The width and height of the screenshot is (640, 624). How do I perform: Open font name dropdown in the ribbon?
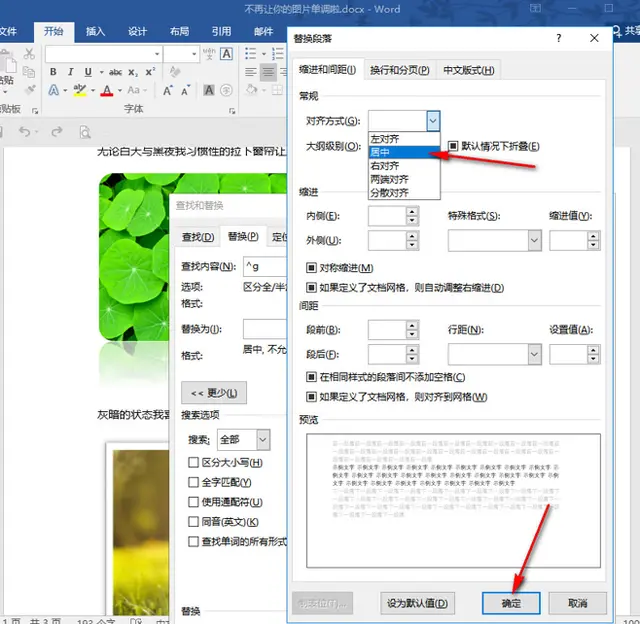(x=157, y=54)
